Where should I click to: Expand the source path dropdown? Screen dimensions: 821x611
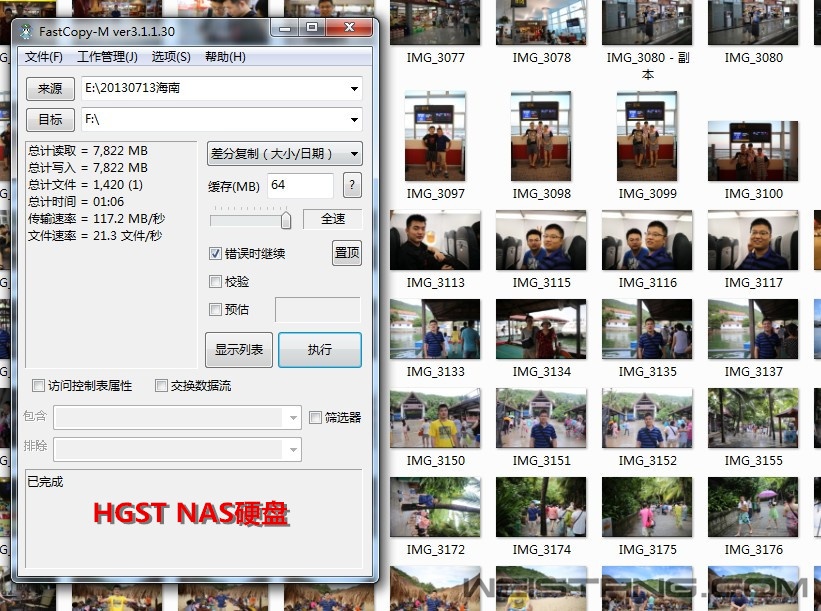355,89
